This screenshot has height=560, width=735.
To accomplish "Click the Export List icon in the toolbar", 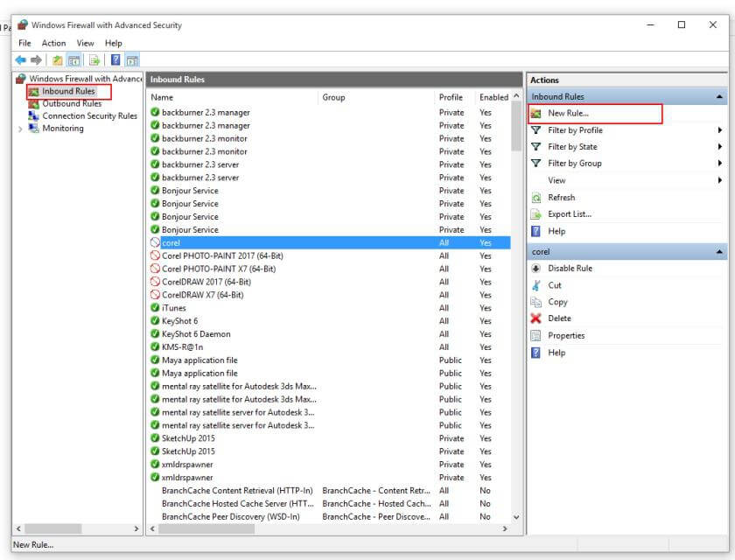I will tap(94, 59).
